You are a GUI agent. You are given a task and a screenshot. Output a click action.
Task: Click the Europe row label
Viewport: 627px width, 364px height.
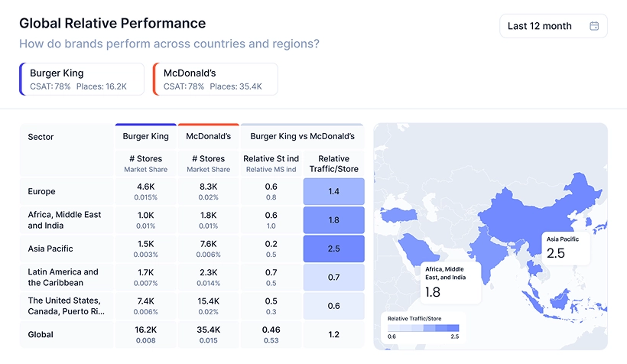point(41,191)
